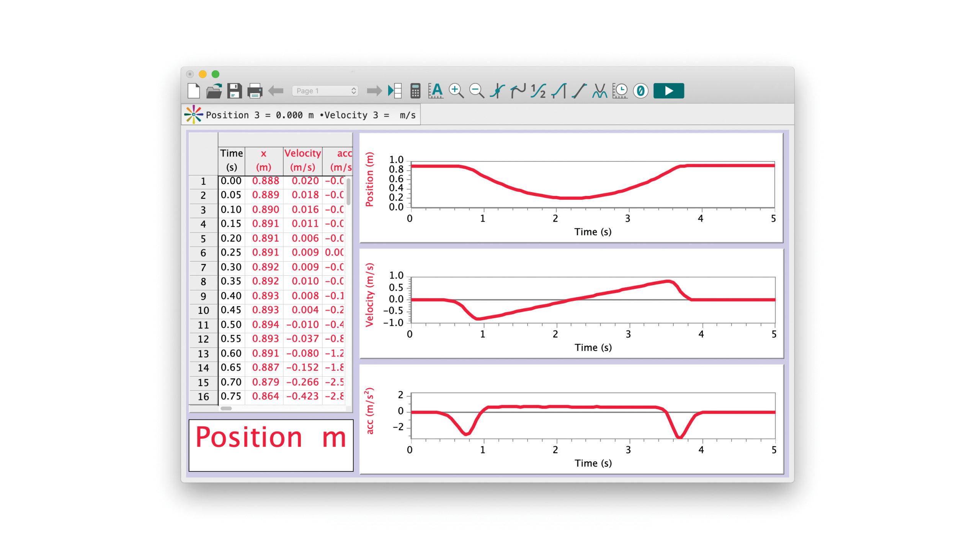
Task: Select the Velocity column header in table
Action: click(302, 160)
